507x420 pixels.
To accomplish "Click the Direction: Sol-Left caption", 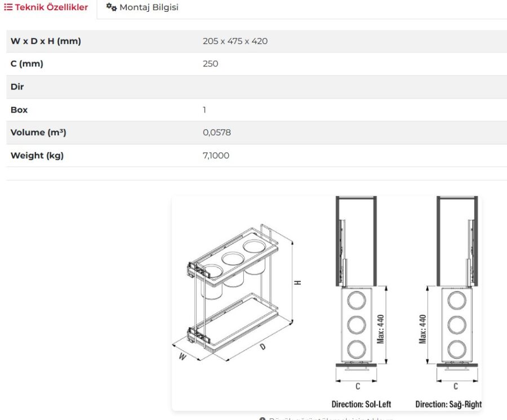I will (361, 404).
